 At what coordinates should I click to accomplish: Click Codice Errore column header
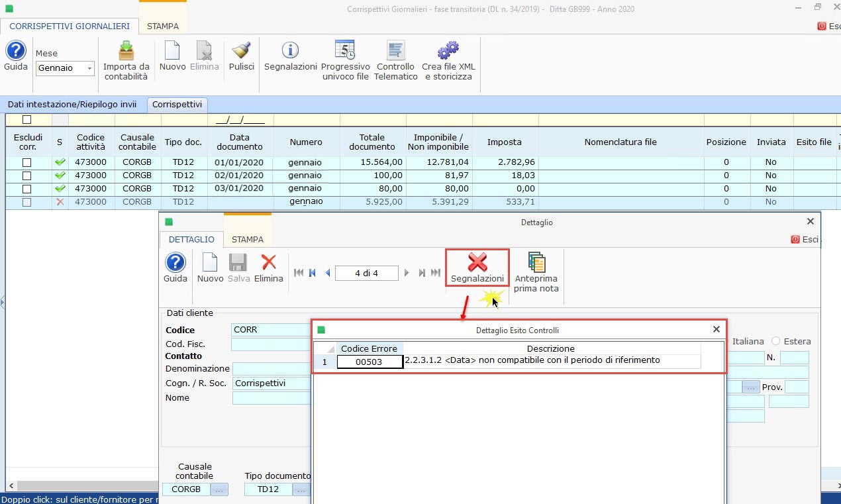(x=370, y=348)
